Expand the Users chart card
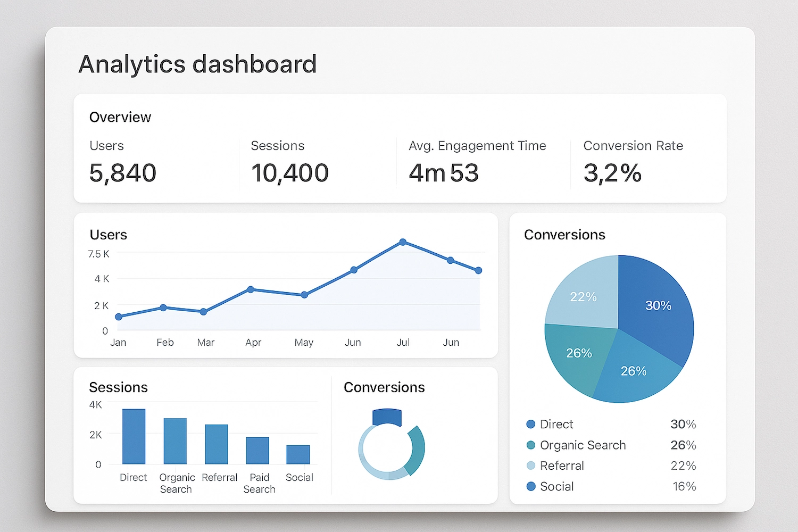The image size is (798, 532). tap(109, 235)
